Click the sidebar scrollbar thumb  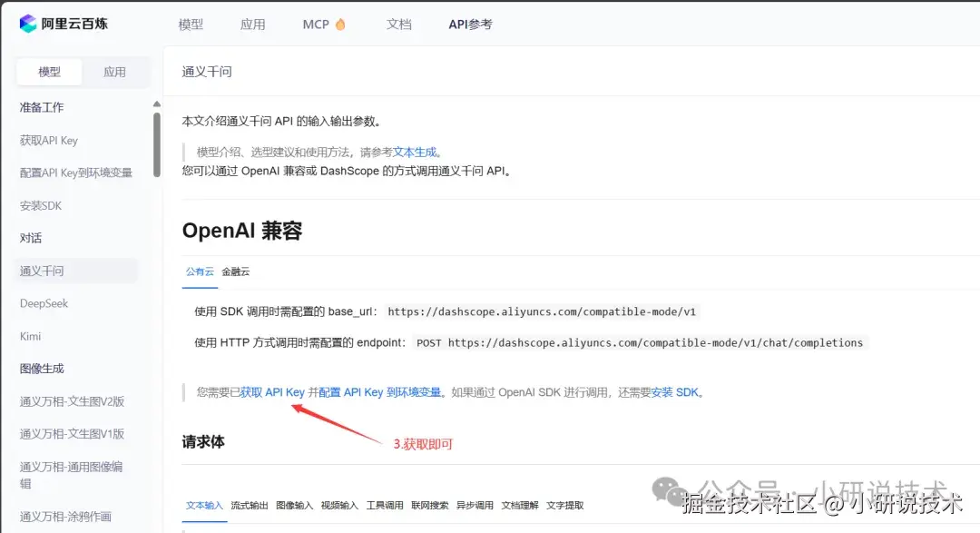click(157, 144)
